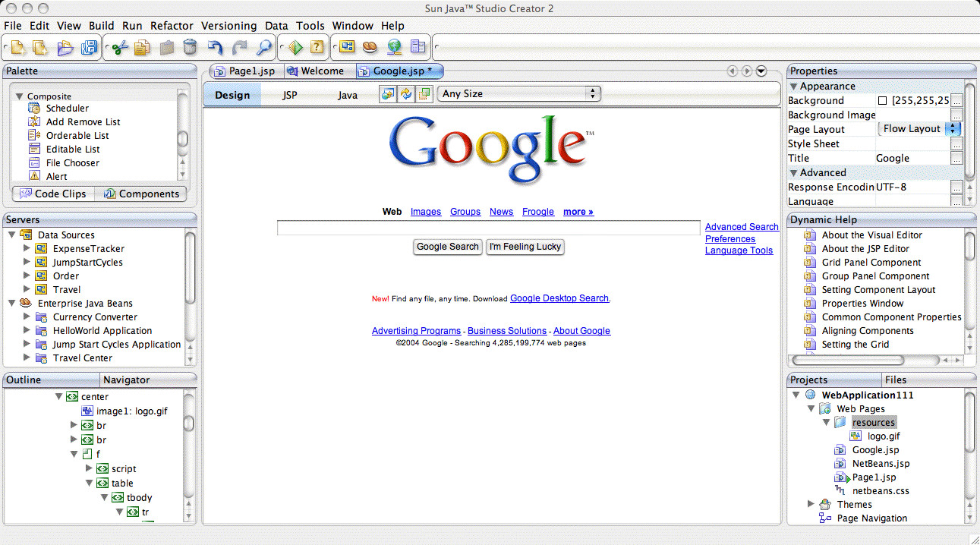Click the Paste clipboard icon
This screenshot has height=545, width=980.
coord(166,48)
